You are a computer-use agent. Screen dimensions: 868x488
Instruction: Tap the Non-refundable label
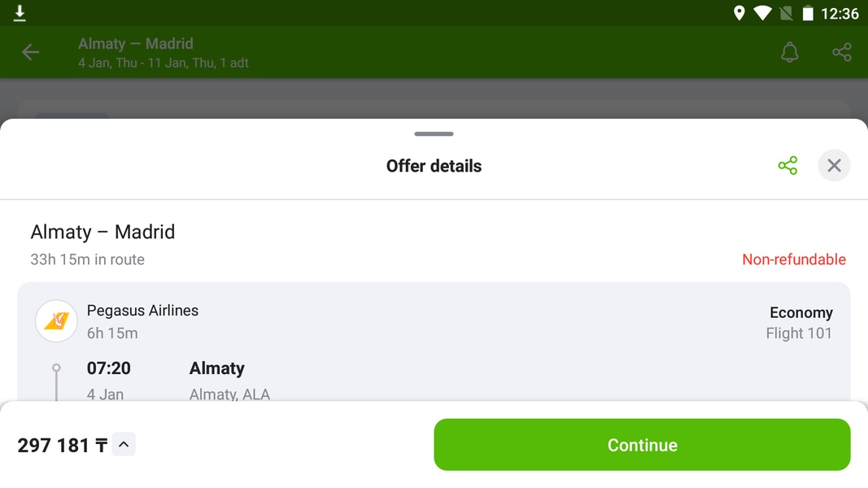[794, 259]
